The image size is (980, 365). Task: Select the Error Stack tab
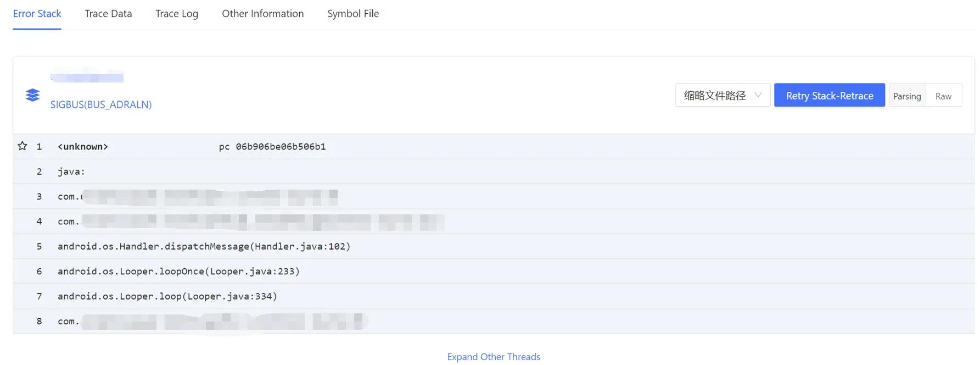tap(37, 14)
